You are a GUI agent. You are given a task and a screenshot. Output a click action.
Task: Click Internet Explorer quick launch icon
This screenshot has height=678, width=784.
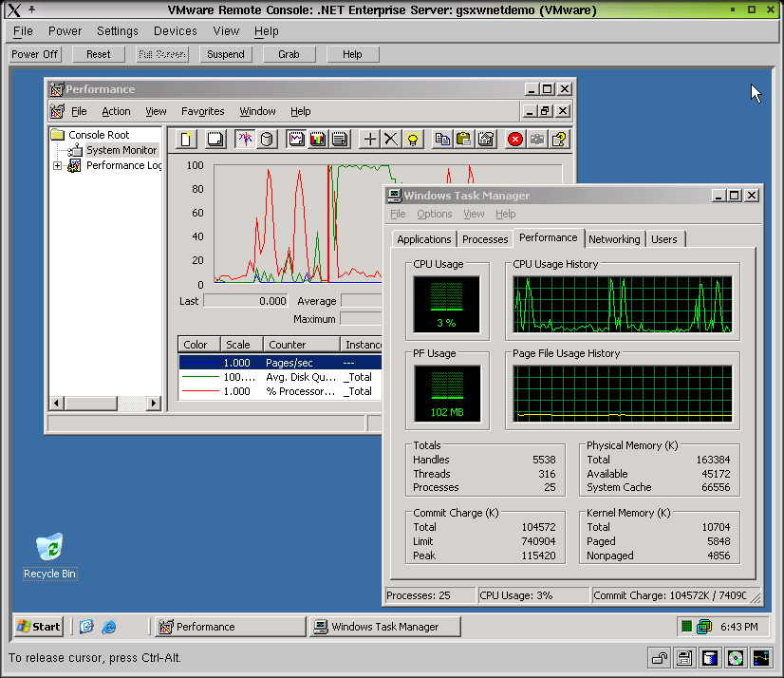(x=109, y=627)
